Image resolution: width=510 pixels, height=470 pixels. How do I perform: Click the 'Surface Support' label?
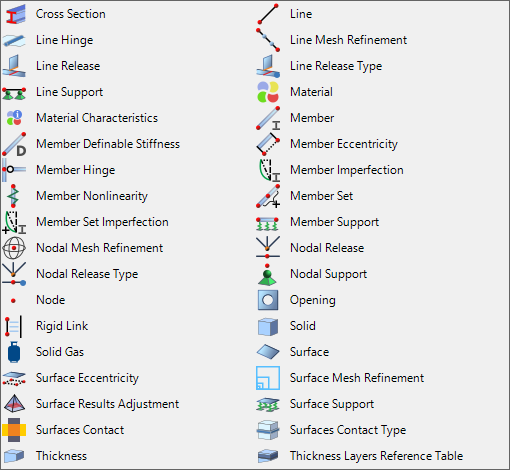(332, 404)
